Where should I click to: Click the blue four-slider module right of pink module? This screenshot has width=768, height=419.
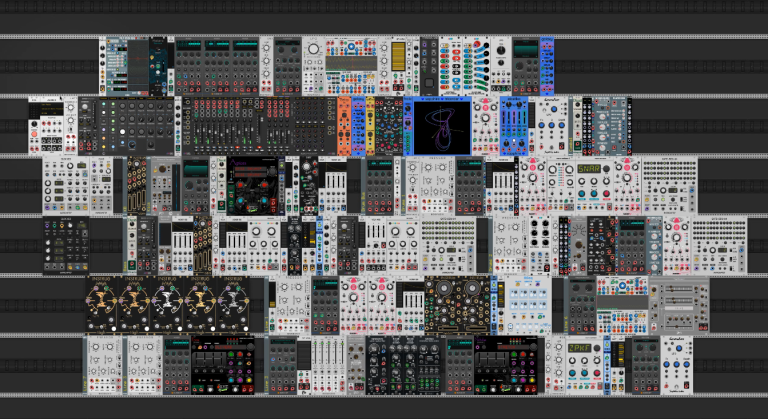pyautogui.click(x=514, y=125)
